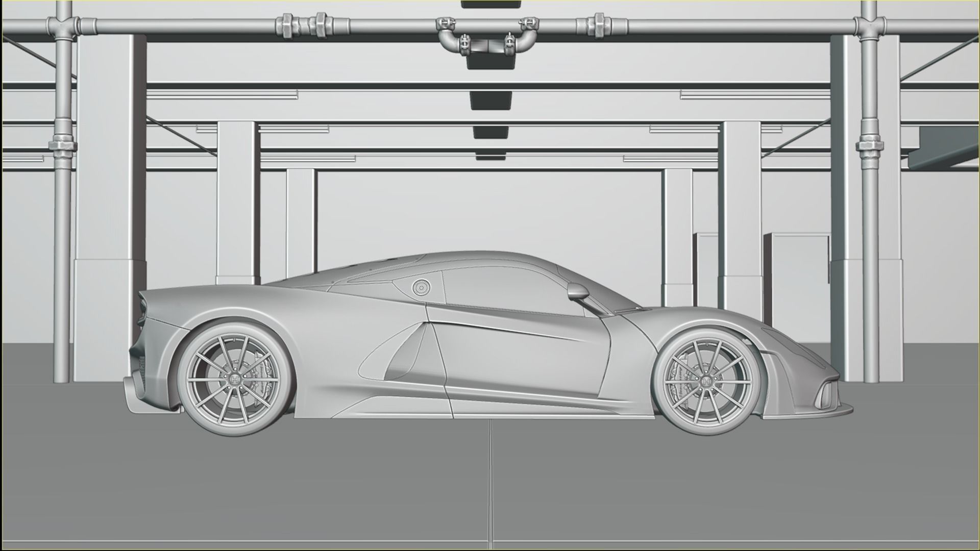Screen dimensions: 980x551
Task: Click the round fuel cap on car
Action: pyautogui.click(x=422, y=288)
